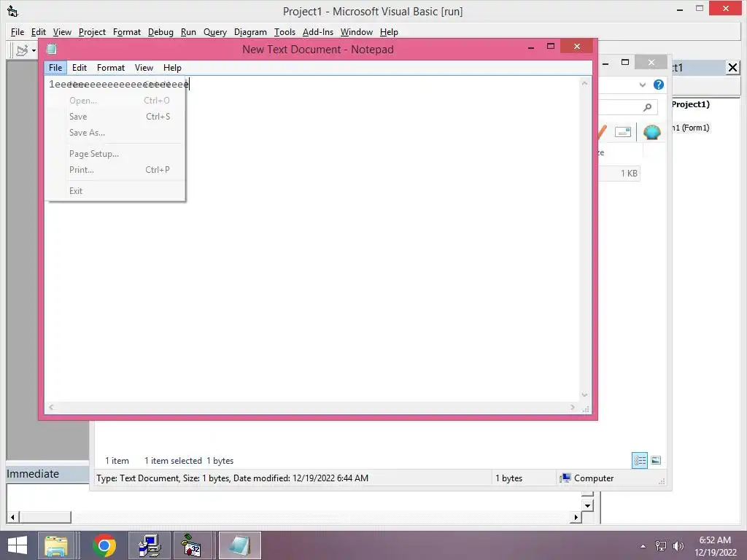Open the Visual Basic Run menu
This screenshot has width=747, height=560.
tap(188, 32)
